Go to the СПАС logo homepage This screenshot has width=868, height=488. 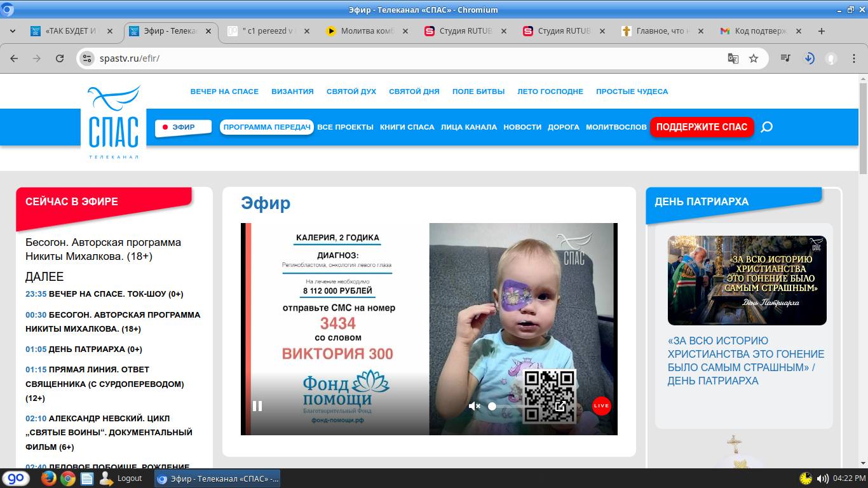pyautogui.click(x=114, y=122)
